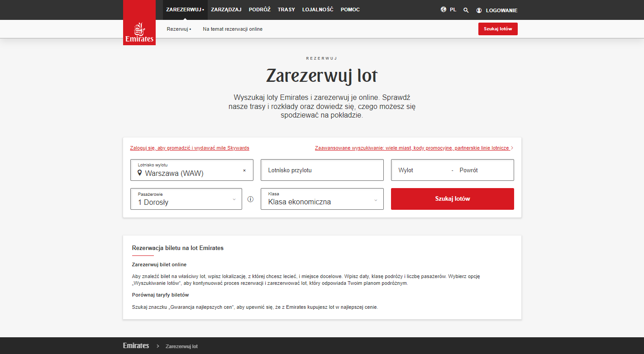Expand the Klasa dropdown chevron

[376, 200]
